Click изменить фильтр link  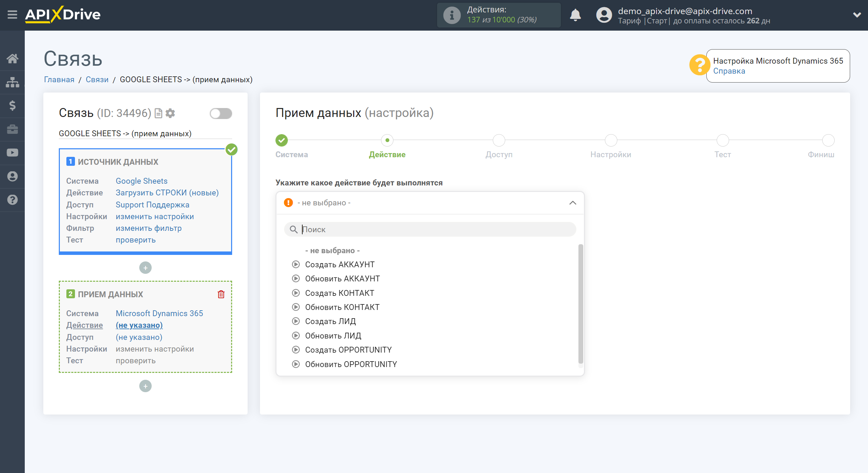coord(149,228)
